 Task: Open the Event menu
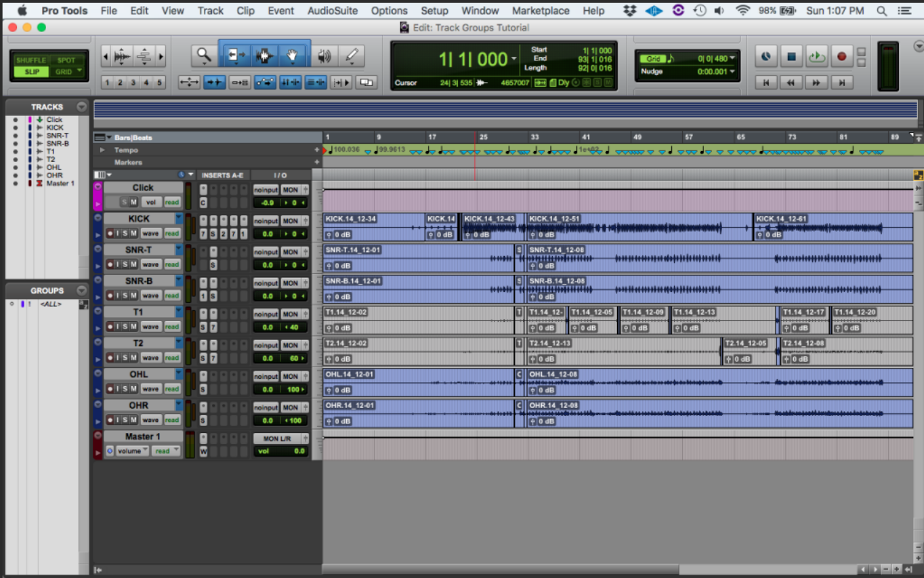(280, 11)
